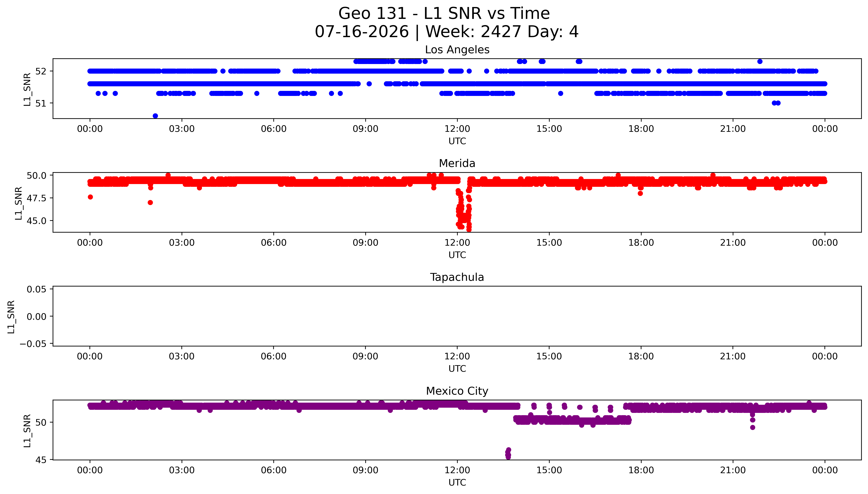The width and height of the screenshot is (868, 494).
Task: Click the UTC axis label under Mexico City
Action: (457, 482)
